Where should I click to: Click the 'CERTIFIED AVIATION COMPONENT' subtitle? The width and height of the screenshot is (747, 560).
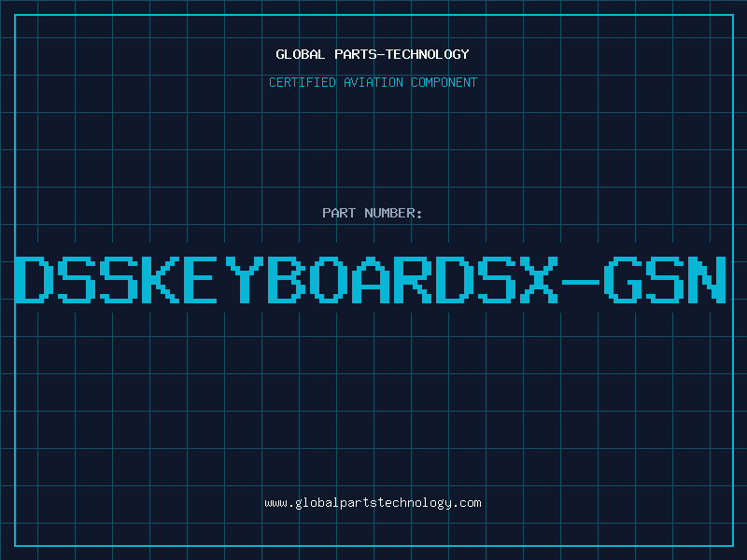tap(373, 82)
